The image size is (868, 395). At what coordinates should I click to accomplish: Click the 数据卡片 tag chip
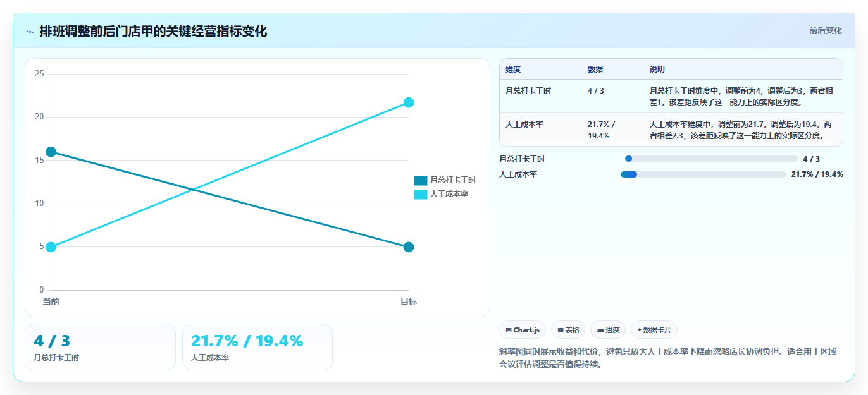click(x=654, y=330)
